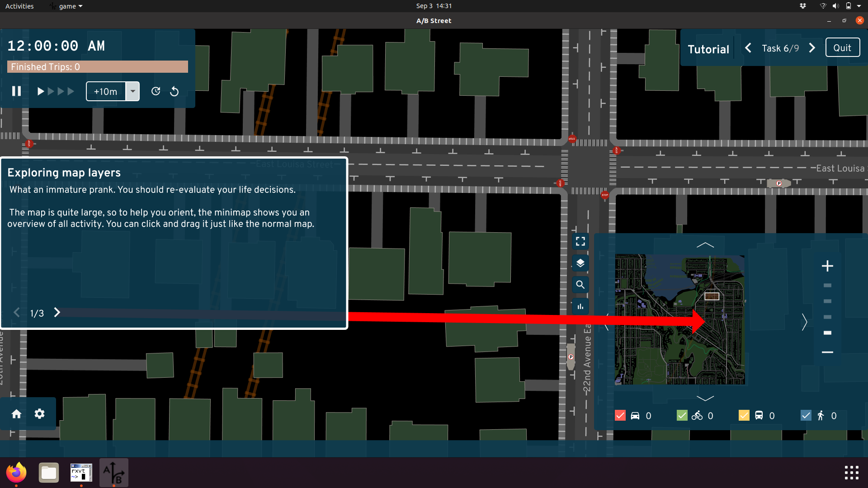Screen dimensions: 868x488
Task: Click the Finished Trips progress bar
Action: click(x=98, y=67)
